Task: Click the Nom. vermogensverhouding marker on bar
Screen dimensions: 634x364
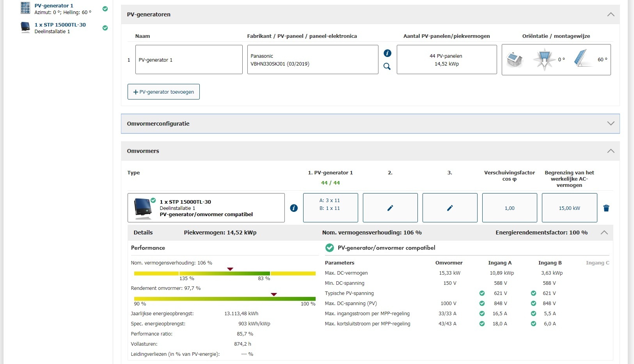Action: [x=230, y=269]
